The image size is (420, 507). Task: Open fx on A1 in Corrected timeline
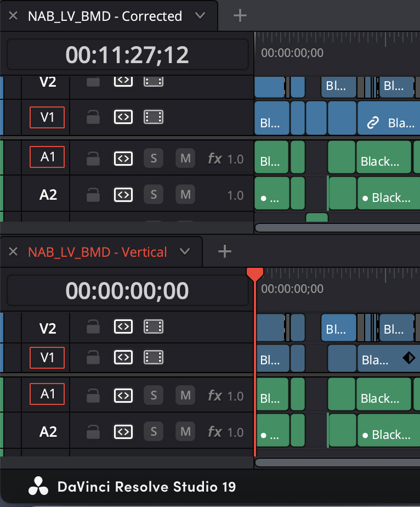[x=215, y=159]
